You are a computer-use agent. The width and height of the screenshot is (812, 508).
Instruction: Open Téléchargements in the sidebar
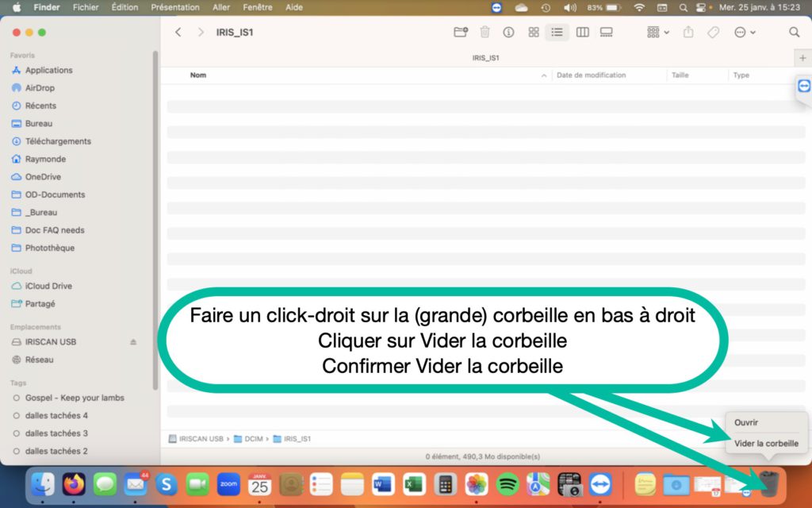(x=58, y=141)
